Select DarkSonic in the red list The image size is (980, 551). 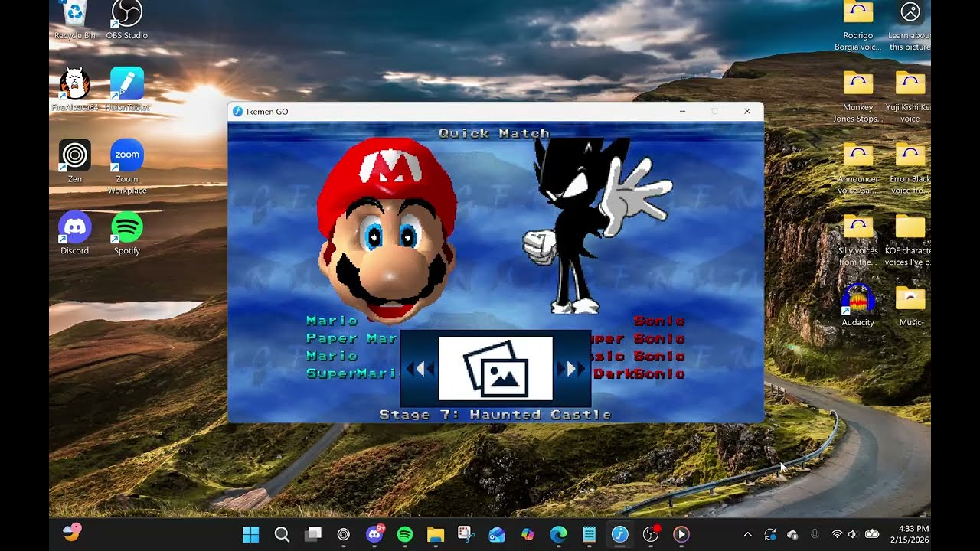639,374
